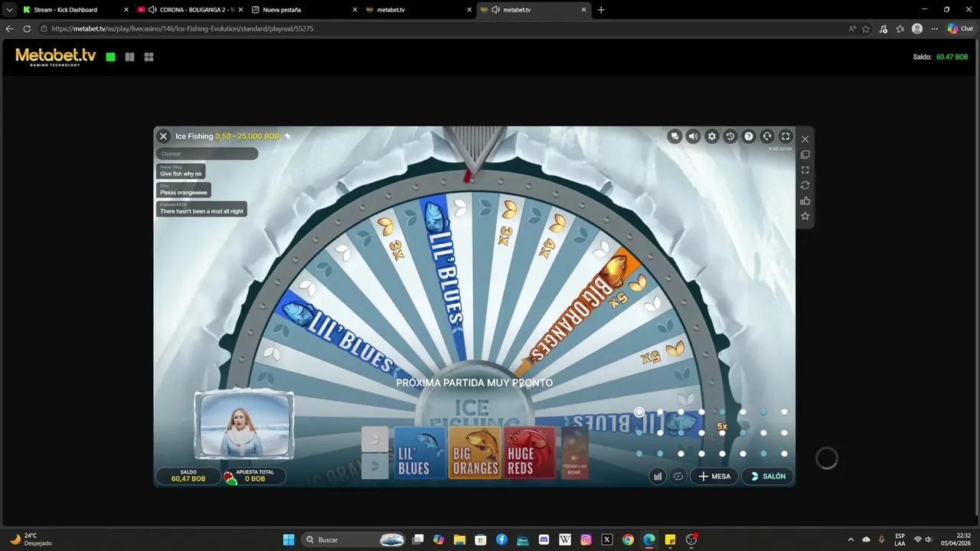Open File Explorer from taskbar
The image size is (980, 551).
click(459, 540)
